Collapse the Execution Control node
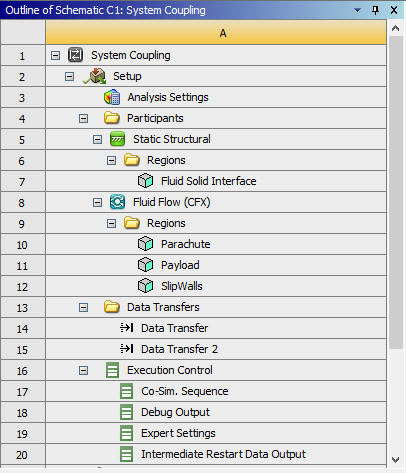Screen dimensions: 406x473 click(83, 370)
